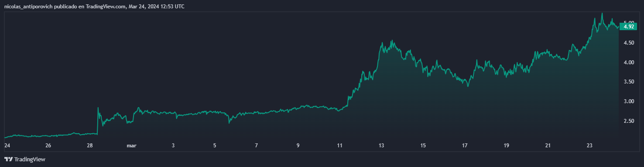
Task: Click the TradingView logo icon
Action: [8, 160]
